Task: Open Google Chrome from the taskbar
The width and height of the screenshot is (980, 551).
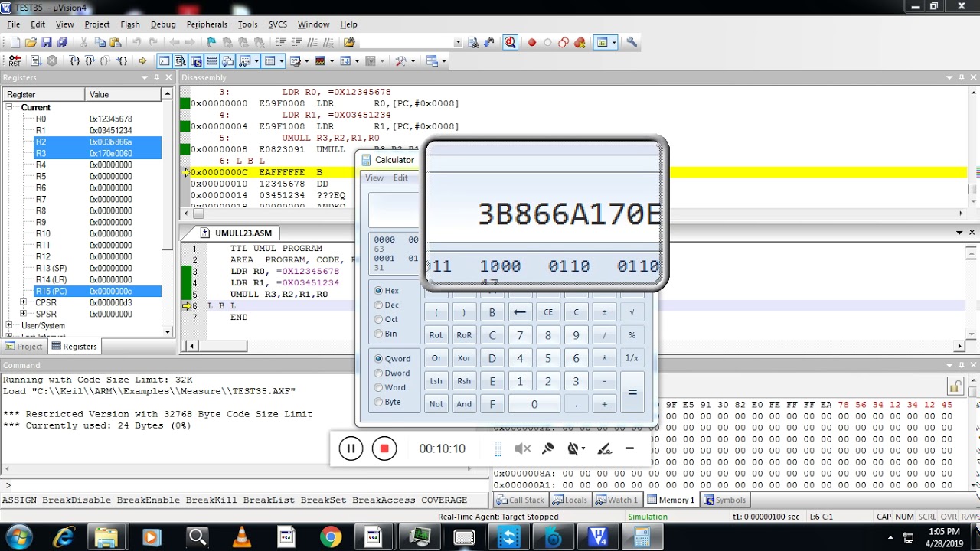Action: tap(331, 537)
